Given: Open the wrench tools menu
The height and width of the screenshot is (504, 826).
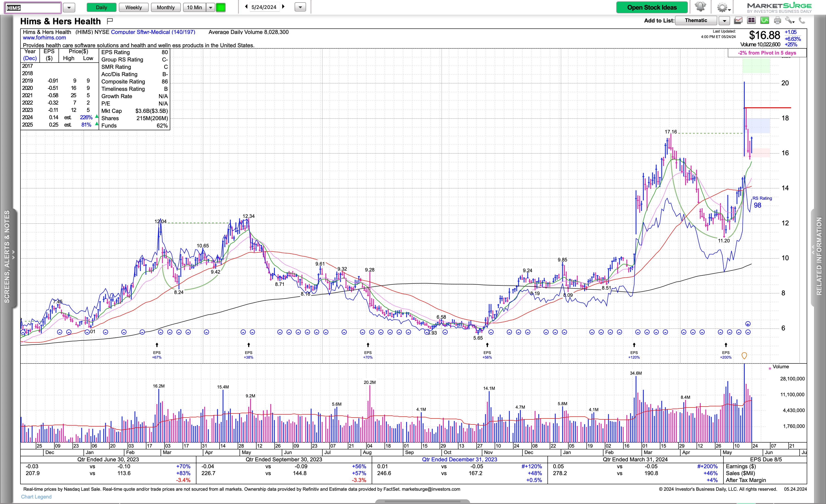Looking at the screenshot, I should 790,21.
